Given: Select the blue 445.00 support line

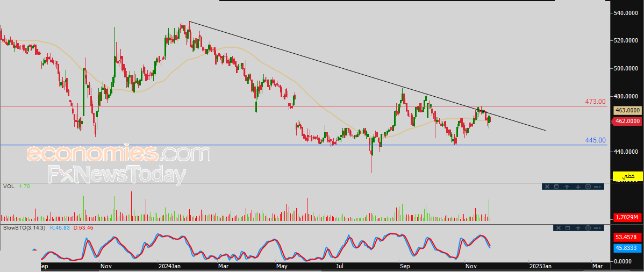Looking at the screenshot, I should click(x=304, y=145).
